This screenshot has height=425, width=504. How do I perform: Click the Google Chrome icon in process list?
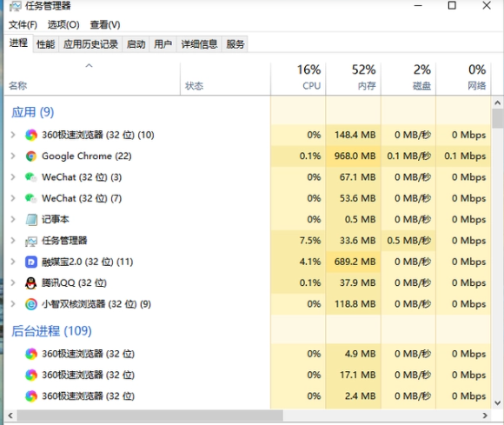coord(31,156)
